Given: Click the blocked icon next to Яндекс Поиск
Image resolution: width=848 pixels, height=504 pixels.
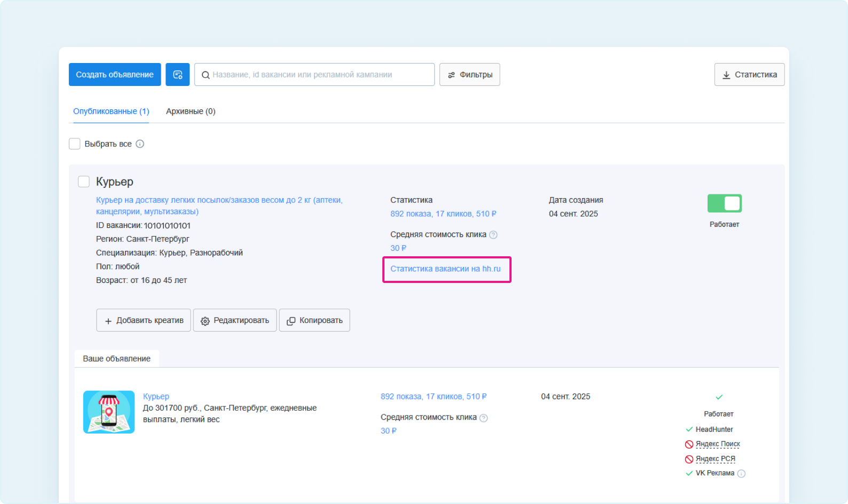Looking at the screenshot, I should pos(689,444).
